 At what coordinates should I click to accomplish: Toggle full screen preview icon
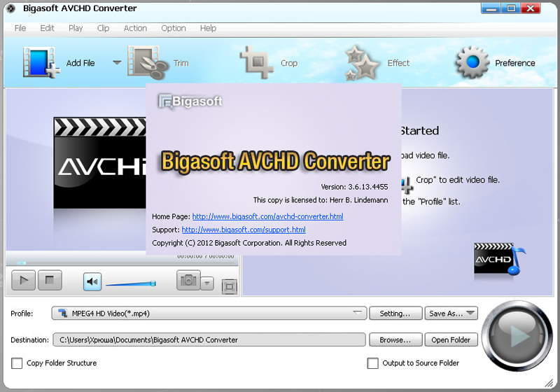tap(230, 287)
